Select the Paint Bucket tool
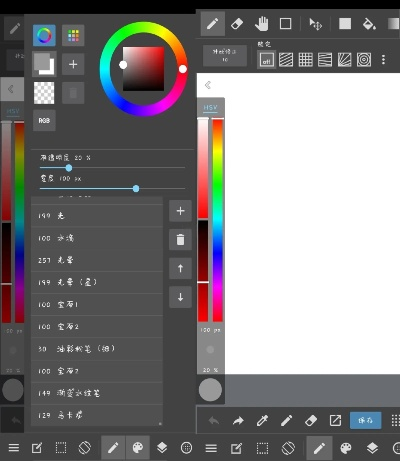 (x=369, y=24)
